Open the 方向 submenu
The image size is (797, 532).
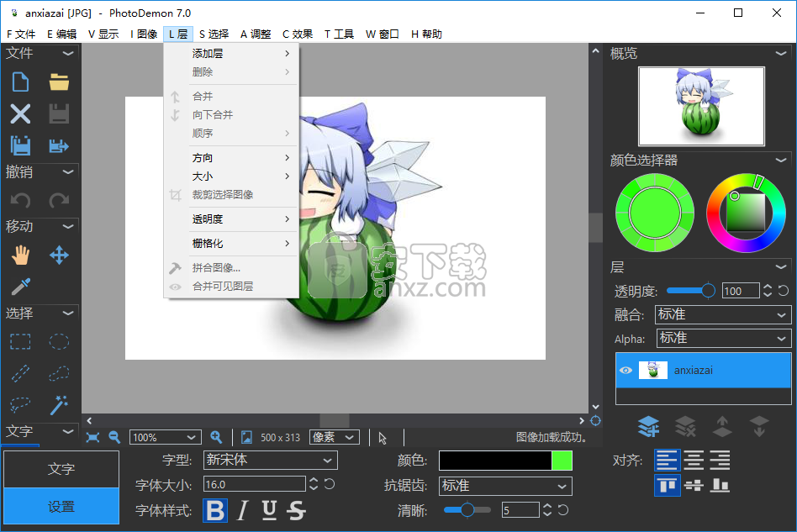tap(231, 158)
